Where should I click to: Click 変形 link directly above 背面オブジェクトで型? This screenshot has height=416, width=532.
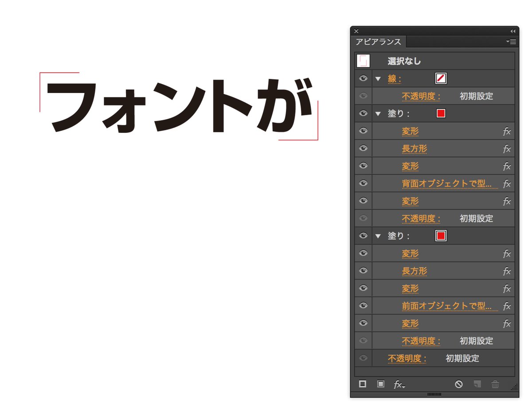click(410, 167)
